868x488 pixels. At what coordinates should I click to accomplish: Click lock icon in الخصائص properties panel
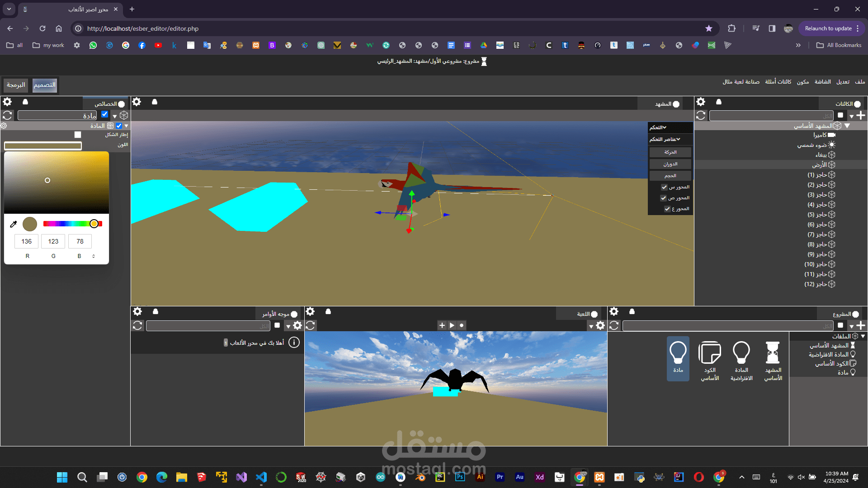pos(25,102)
